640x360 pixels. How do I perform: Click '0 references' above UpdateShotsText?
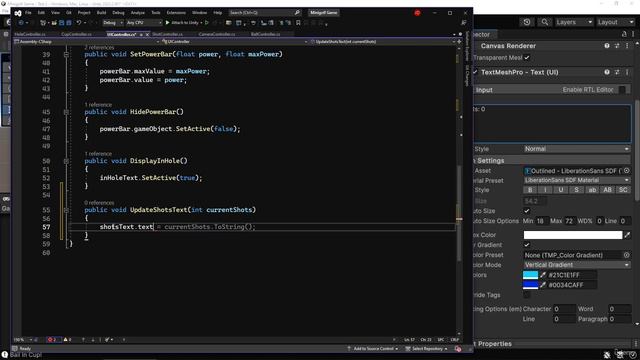[x=99, y=203]
